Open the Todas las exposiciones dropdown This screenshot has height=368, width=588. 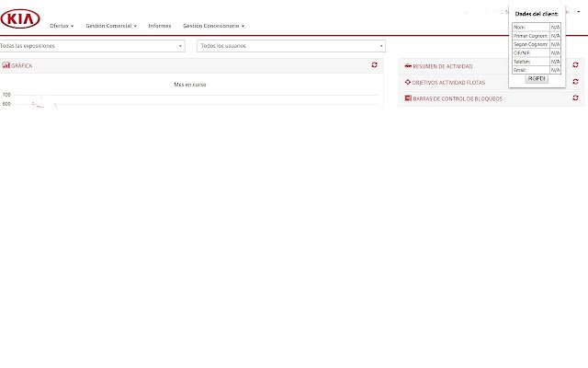click(x=92, y=46)
